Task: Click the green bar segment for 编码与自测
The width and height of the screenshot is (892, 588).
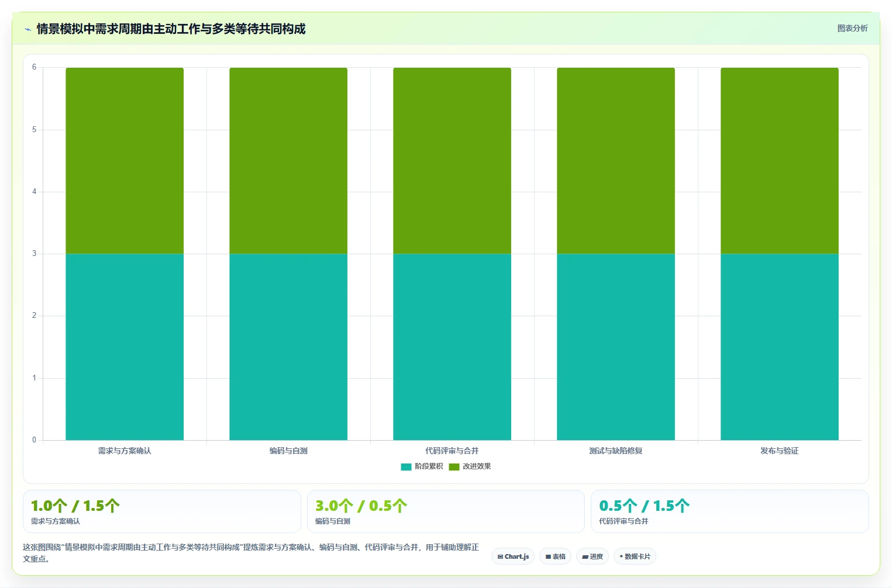Action: [x=288, y=161]
